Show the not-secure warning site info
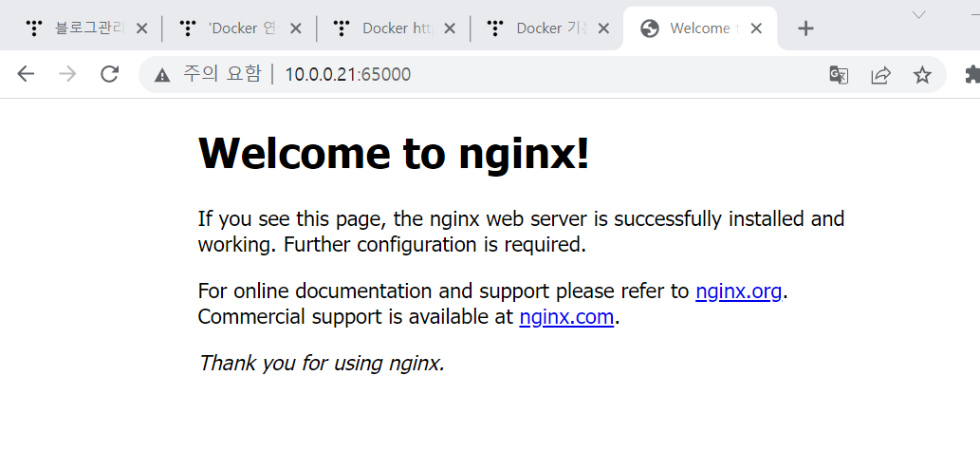The image size is (980, 451). point(162,75)
